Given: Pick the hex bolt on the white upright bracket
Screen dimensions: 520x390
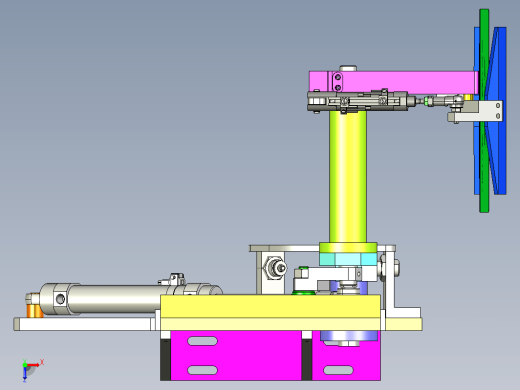Looking at the screenshot, I should (275, 267).
